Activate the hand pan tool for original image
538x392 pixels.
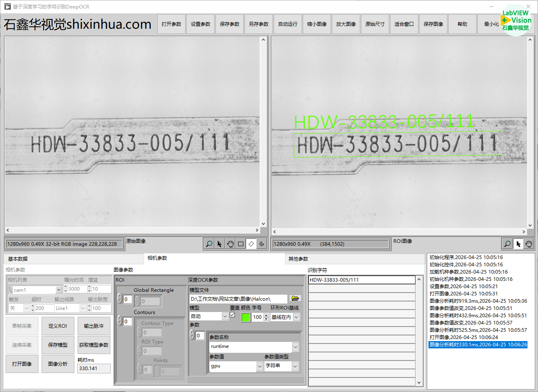230,244
